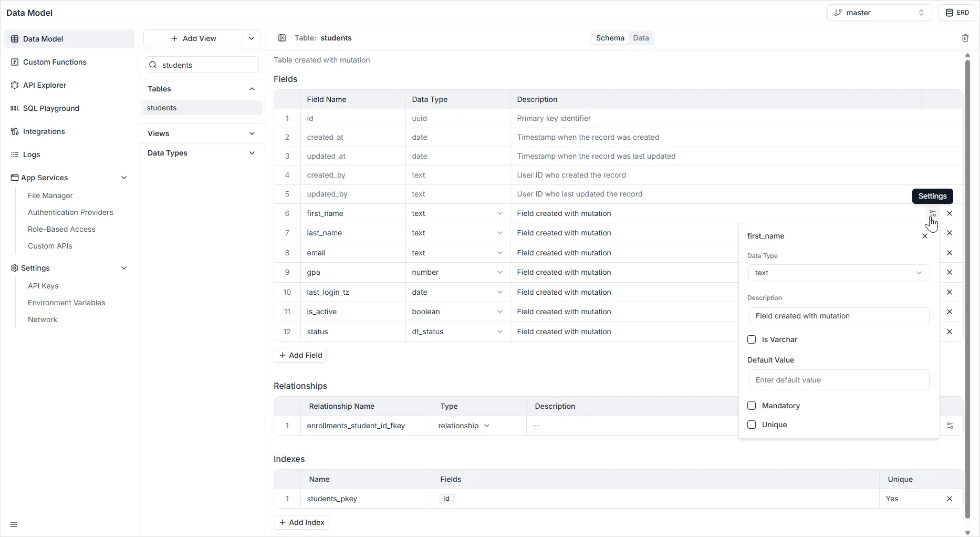Click the Default Value input field
The width and height of the screenshot is (980, 537).
(839, 380)
